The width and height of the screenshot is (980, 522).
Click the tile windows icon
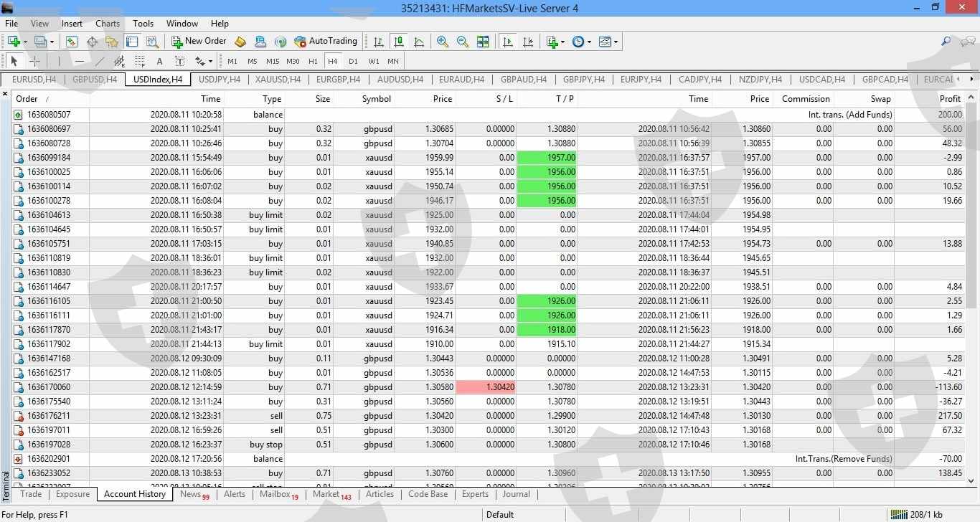coord(483,42)
